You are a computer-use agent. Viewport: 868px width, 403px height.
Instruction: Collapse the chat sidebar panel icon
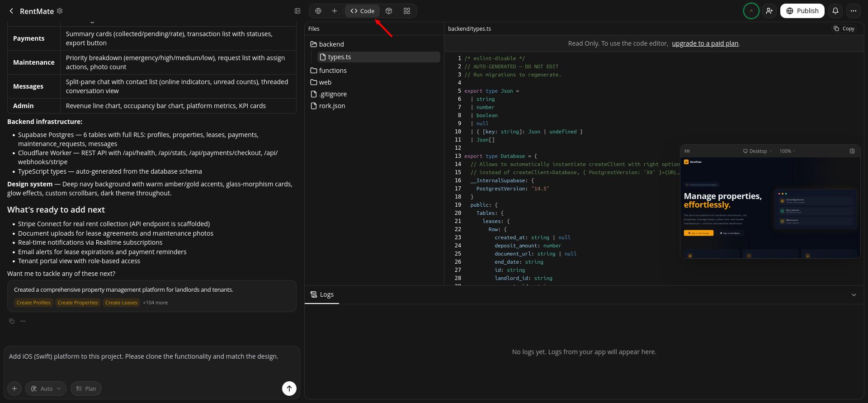(297, 11)
